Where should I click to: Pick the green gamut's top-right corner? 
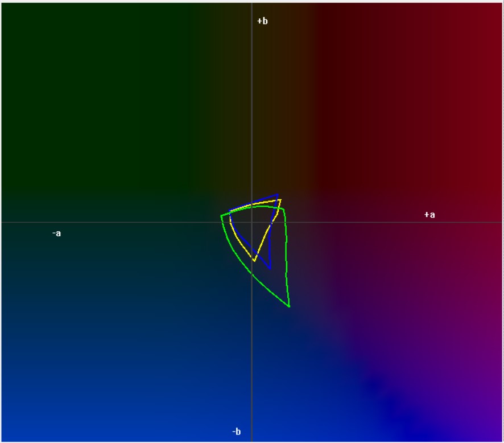coord(283,209)
